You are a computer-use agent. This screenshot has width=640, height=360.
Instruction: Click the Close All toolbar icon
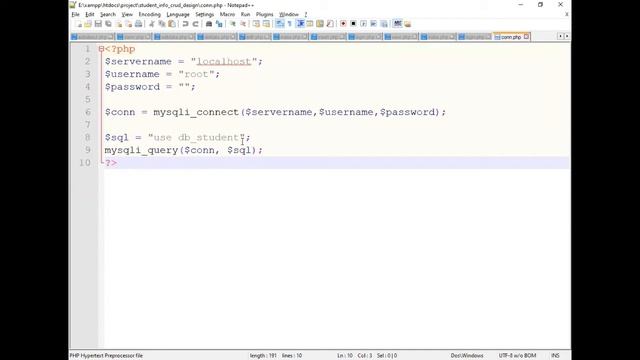[129, 24]
